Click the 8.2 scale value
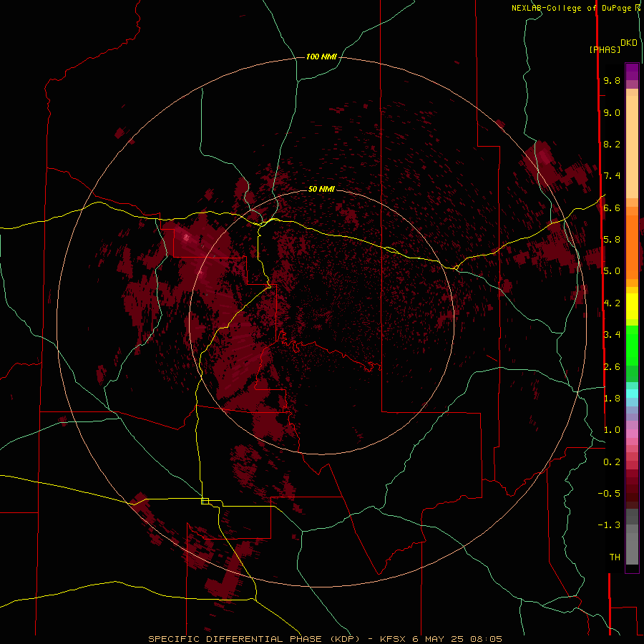This screenshot has width=644, height=644. (612, 144)
